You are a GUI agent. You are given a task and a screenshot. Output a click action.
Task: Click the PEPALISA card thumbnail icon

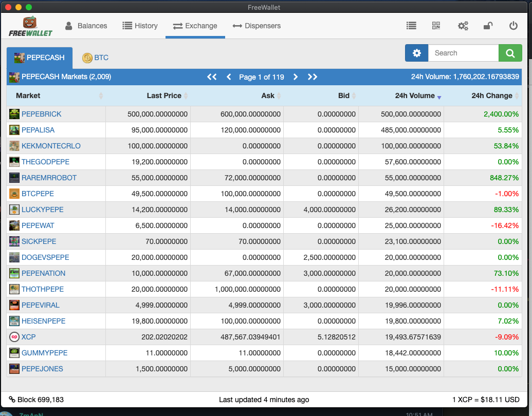pos(14,130)
